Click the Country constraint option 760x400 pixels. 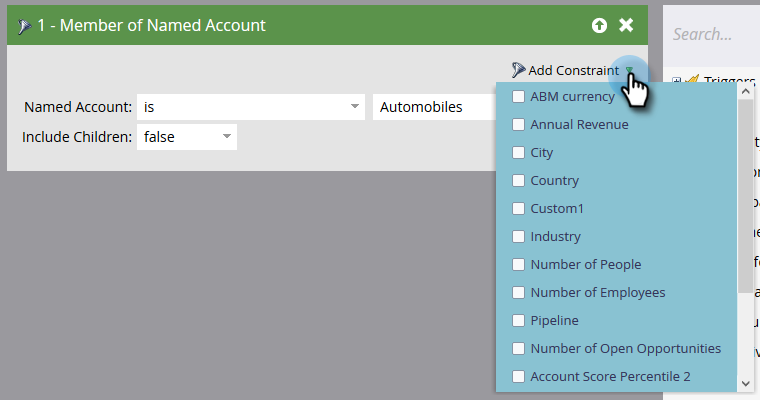tap(554, 181)
